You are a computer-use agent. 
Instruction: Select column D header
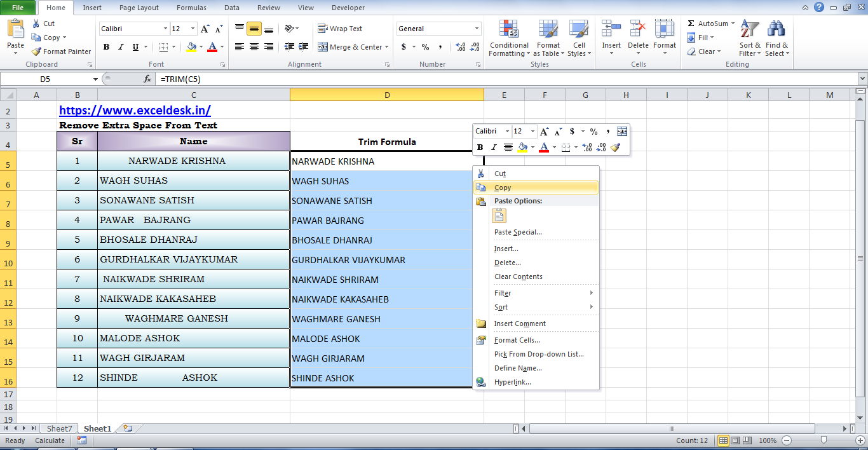387,95
